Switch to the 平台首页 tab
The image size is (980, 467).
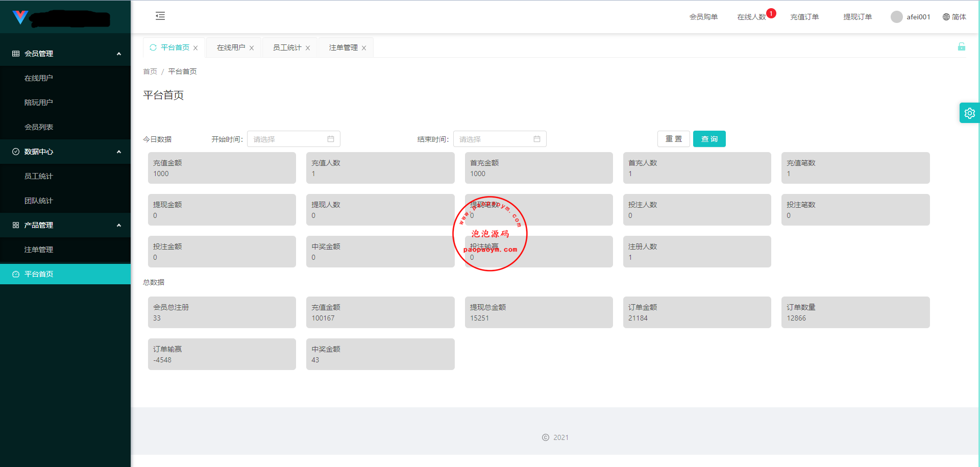tap(175, 47)
